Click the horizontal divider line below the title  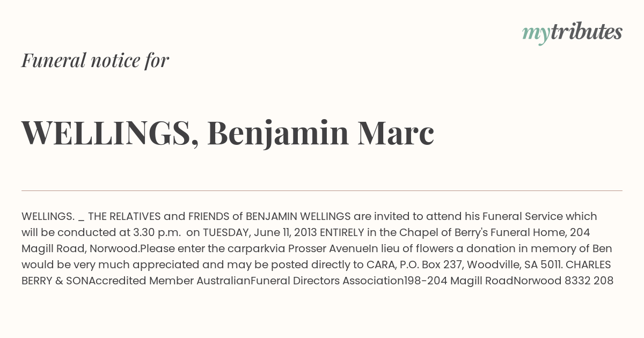pos(322,190)
